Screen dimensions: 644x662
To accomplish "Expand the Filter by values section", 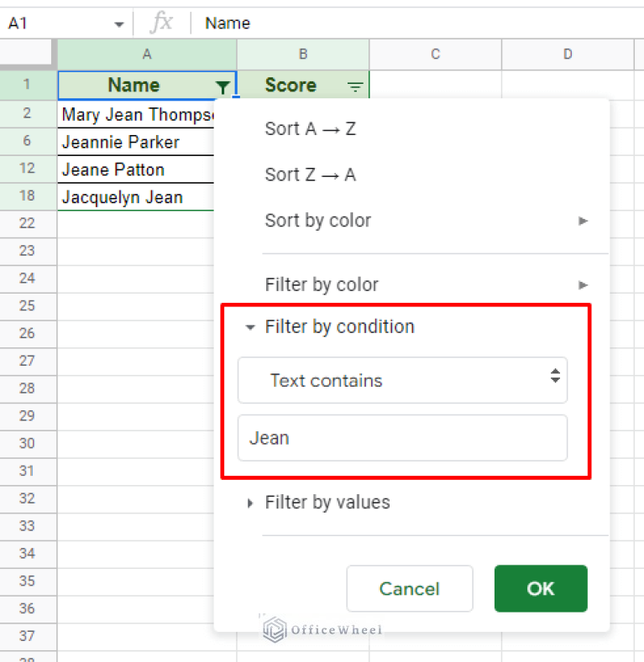I will point(249,503).
